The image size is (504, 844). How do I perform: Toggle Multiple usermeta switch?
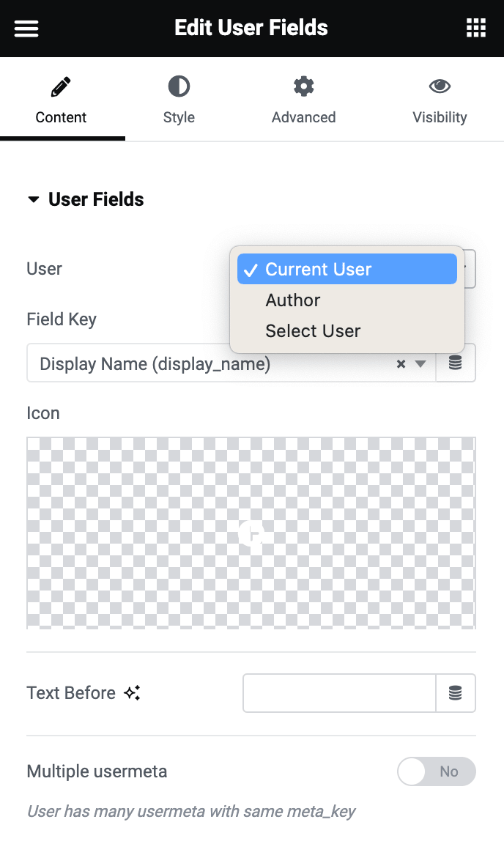[436, 771]
